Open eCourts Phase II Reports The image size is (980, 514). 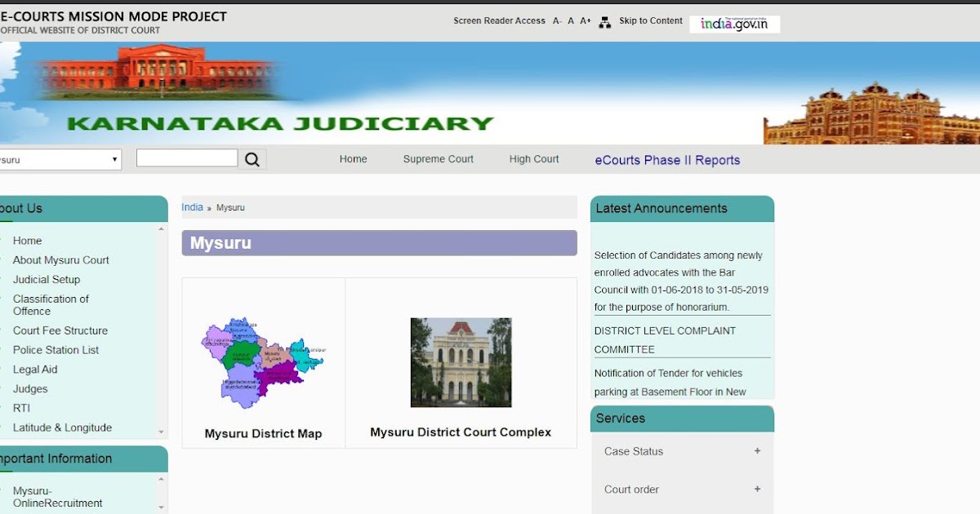(668, 159)
